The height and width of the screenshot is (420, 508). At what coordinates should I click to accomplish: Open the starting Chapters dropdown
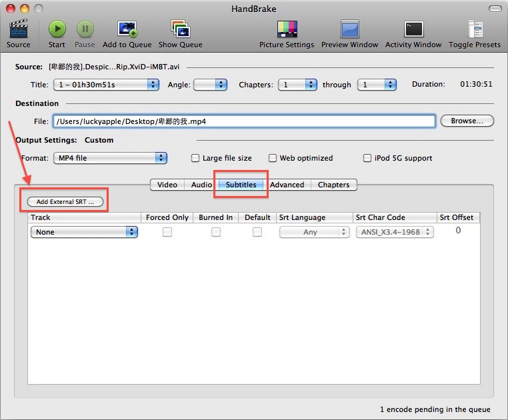[x=297, y=85]
